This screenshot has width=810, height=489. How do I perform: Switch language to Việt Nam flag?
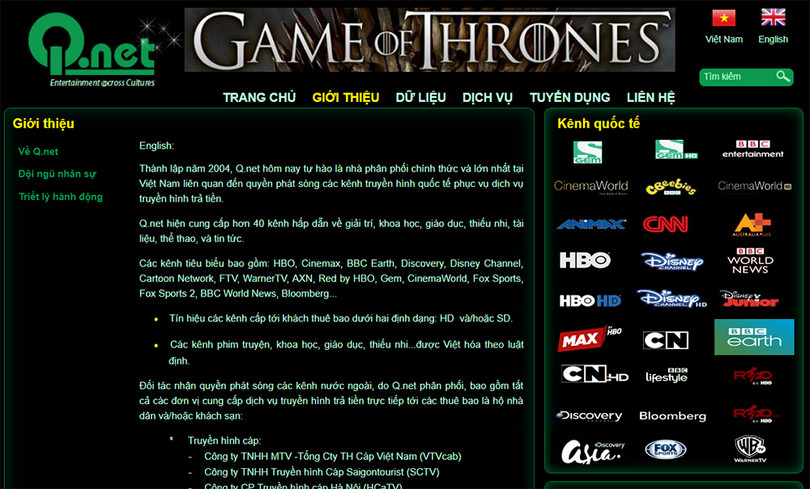point(723,18)
